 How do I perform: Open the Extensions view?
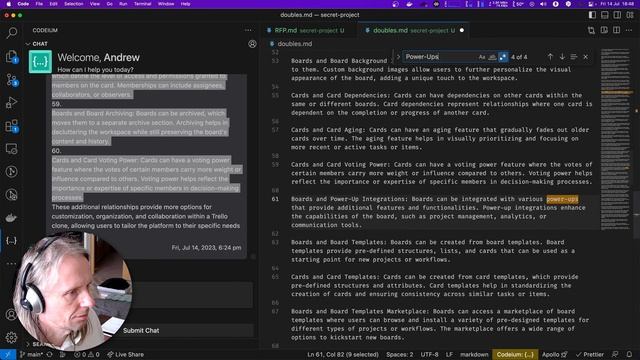(x=11, y=126)
